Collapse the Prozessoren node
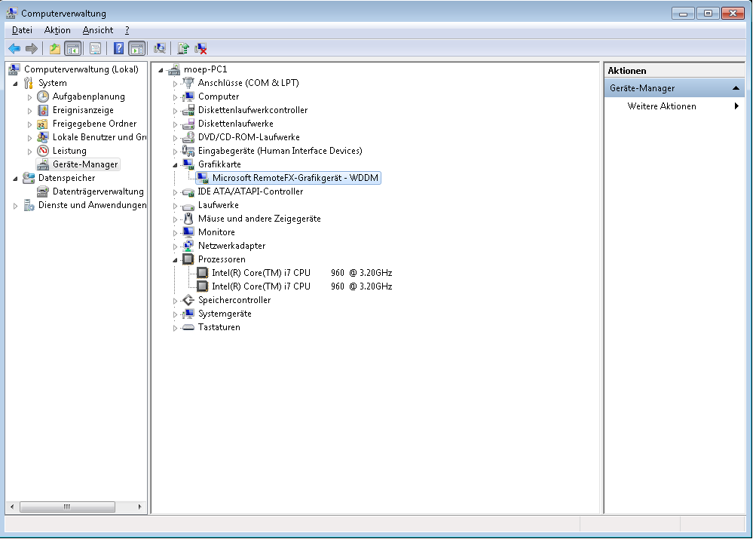Image resolution: width=756 pixels, height=539 pixels. (176, 260)
